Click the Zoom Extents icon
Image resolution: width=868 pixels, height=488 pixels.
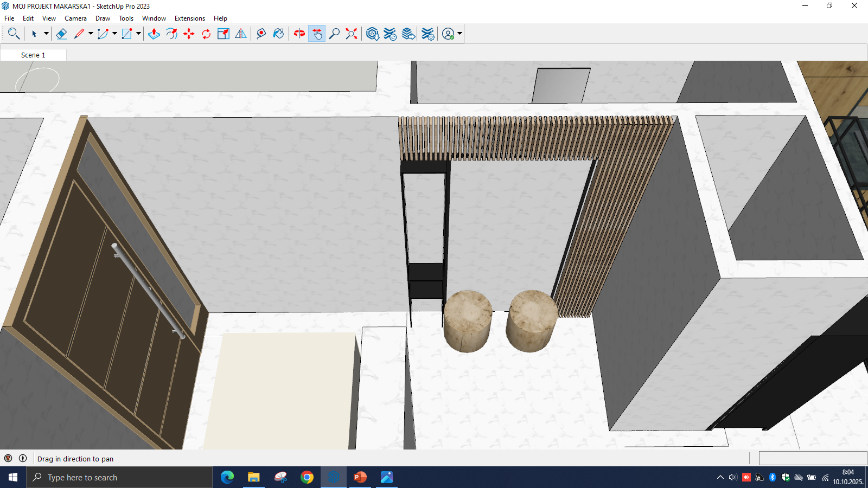pos(352,34)
